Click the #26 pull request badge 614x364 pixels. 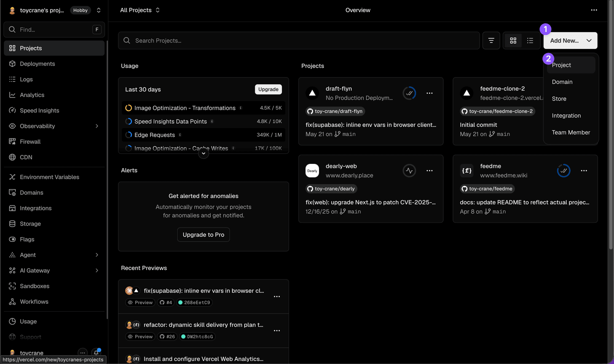click(167, 337)
